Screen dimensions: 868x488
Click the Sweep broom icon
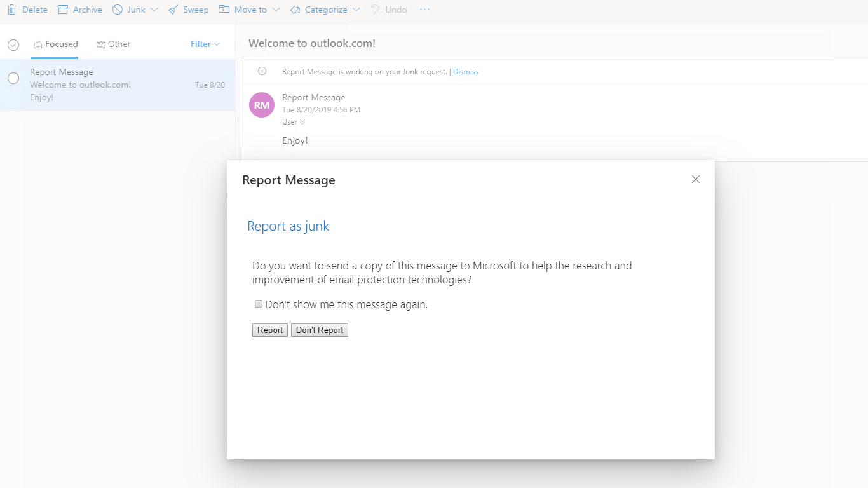coord(173,10)
